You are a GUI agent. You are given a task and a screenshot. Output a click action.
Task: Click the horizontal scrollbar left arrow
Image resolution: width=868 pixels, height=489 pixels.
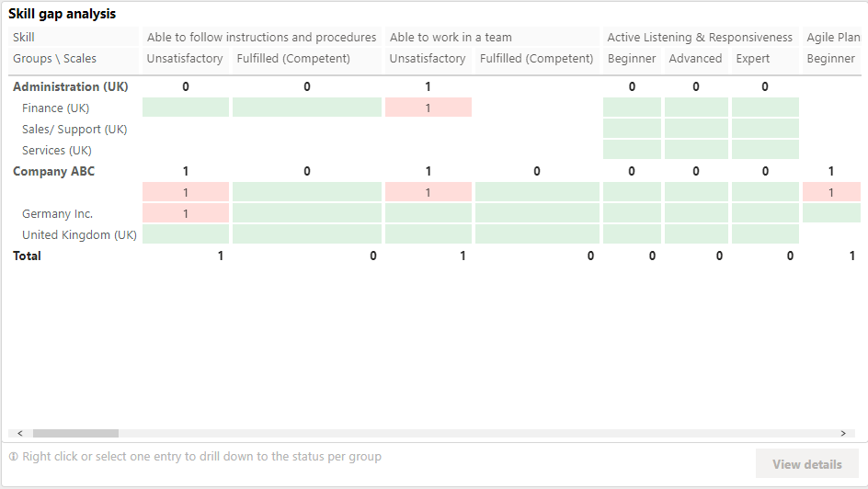[x=20, y=433]
